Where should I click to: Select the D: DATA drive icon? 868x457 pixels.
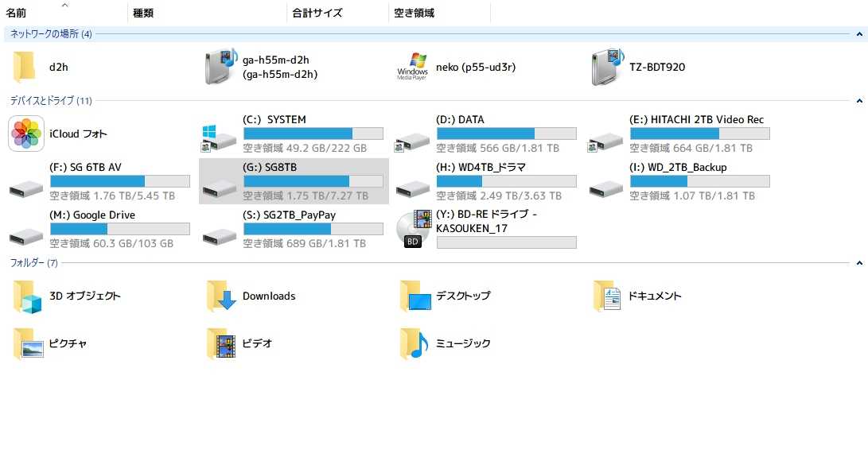tap(412, 141)
